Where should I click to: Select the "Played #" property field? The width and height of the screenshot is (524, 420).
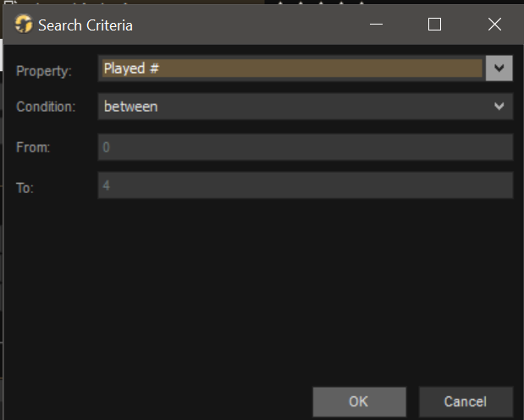(x=290, y=69)
